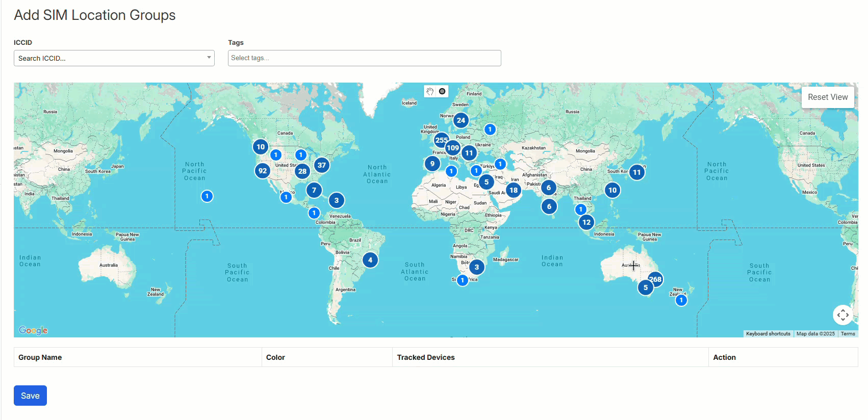Click the Group Name column header
The image size is (868, 420).
point(40,357)
